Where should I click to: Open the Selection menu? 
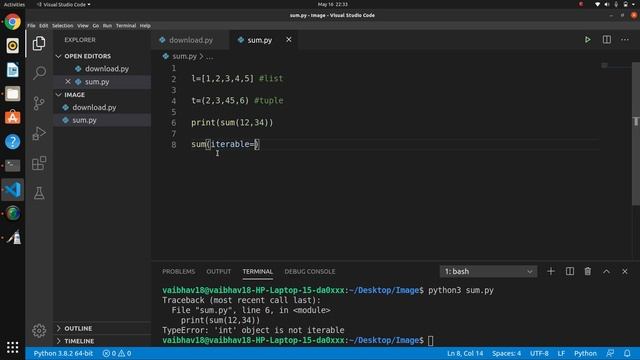coord(62,25)
